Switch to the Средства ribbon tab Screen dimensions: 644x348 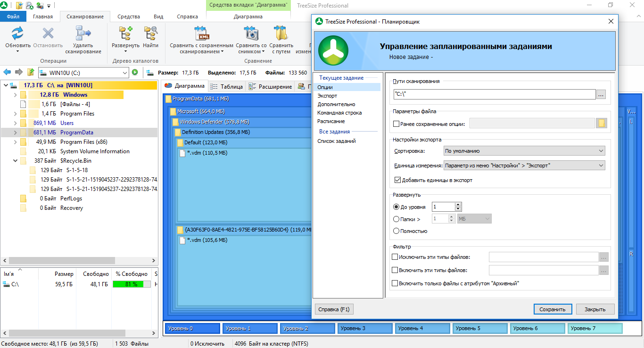129,17
